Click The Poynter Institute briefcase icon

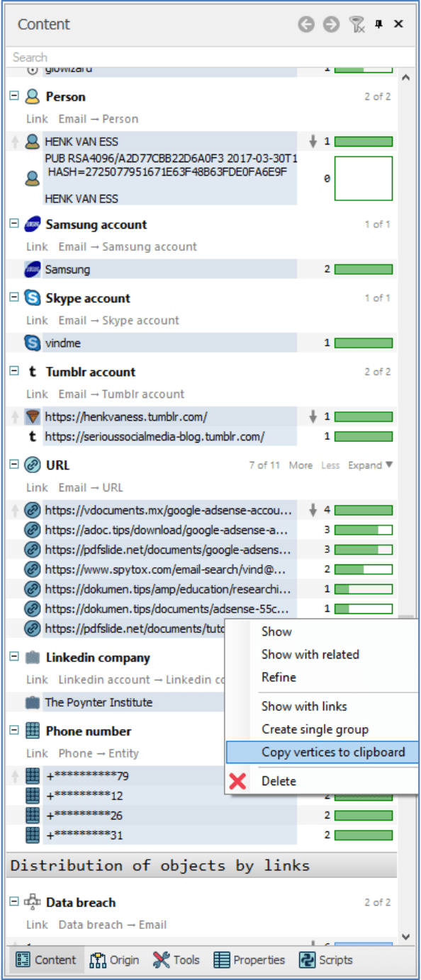click(x=32, y=703)
